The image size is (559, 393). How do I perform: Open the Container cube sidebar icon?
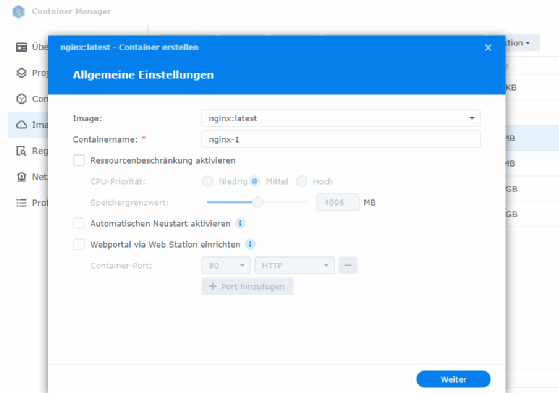pos(21,99)
